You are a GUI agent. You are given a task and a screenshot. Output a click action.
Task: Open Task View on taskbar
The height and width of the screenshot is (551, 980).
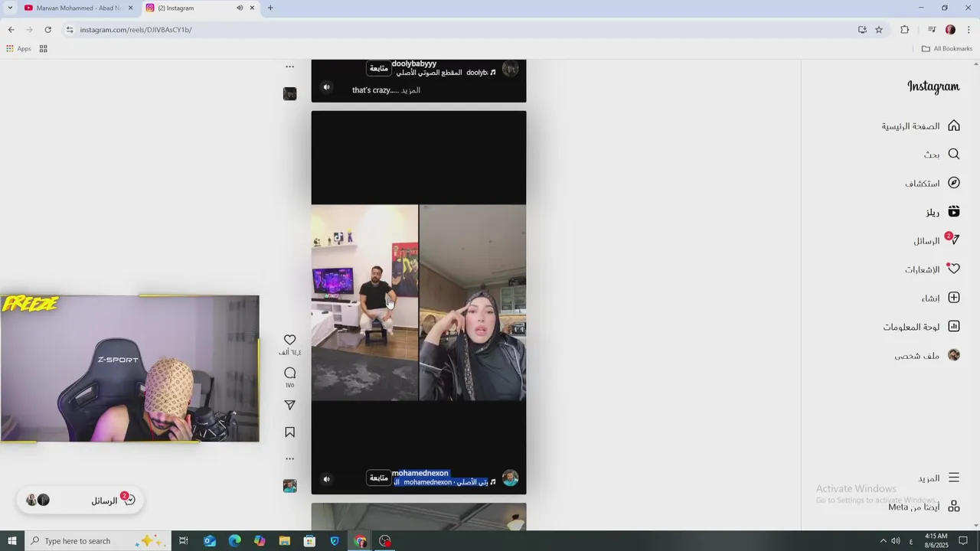(x=184, y=541)
